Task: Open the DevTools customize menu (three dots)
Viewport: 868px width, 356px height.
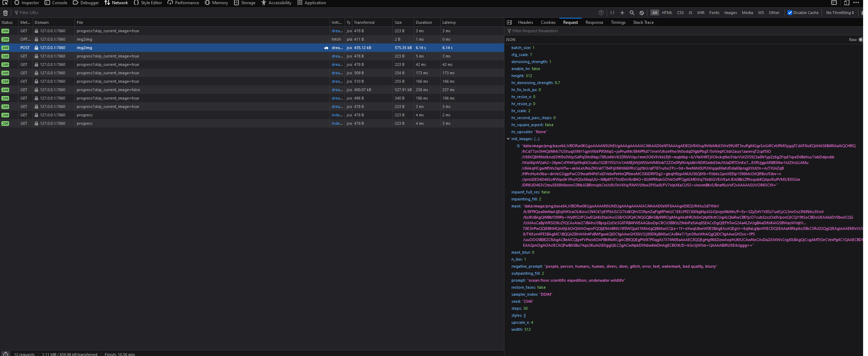Action: click(857, 3)
